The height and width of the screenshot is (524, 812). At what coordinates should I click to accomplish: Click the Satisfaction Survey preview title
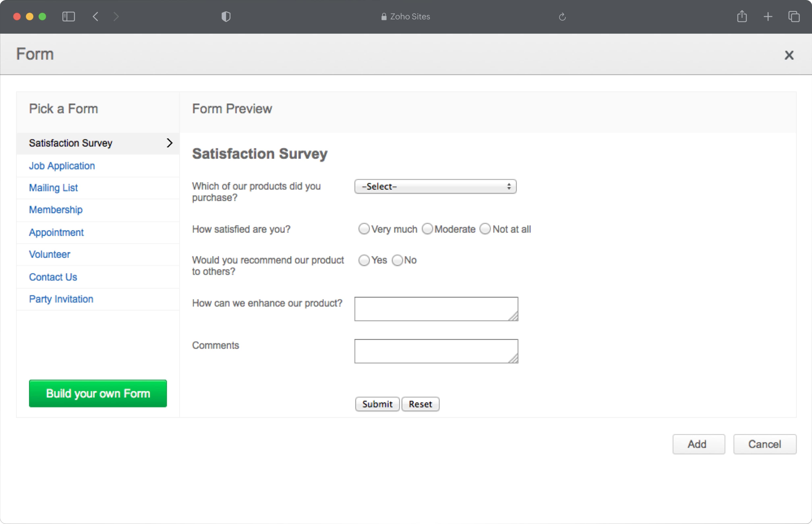260,154
